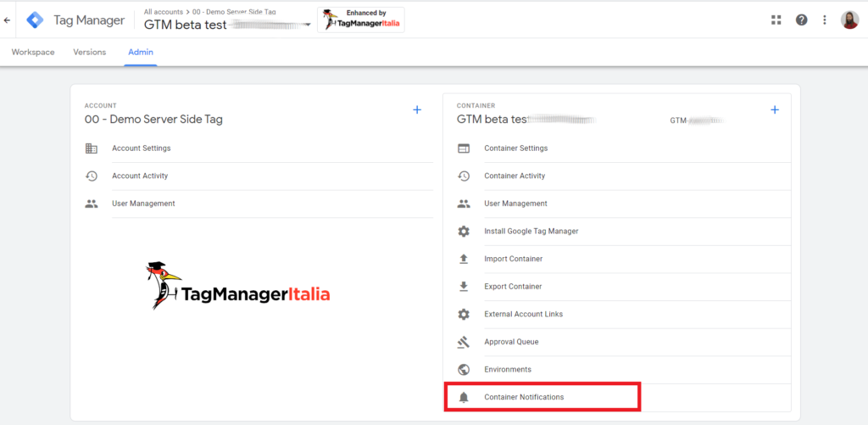868x425 pixels.
Task: Click the Install Google Tag Manager gear icon
Action: coord(464,231)
